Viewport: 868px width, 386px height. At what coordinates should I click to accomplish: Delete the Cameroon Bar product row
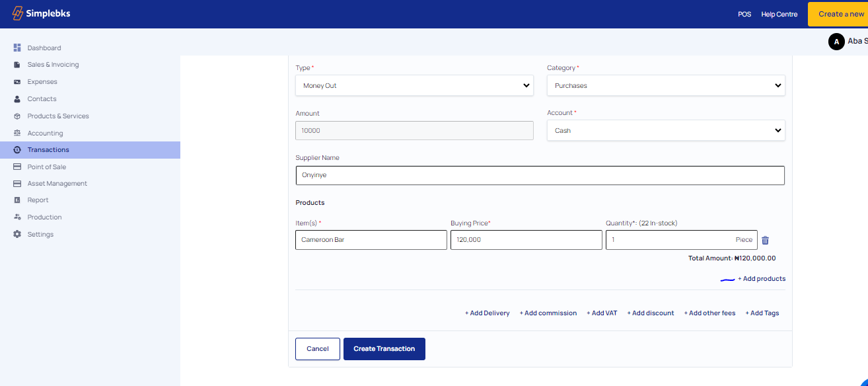coord(765,241)
